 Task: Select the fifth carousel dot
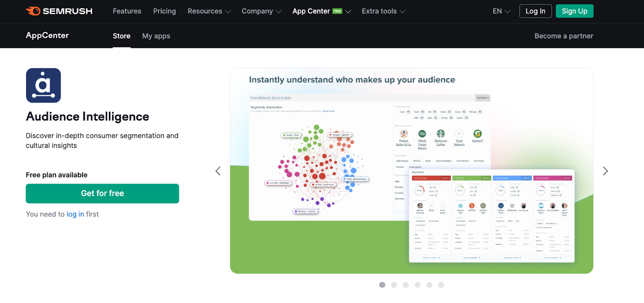(x=429, y=285)
